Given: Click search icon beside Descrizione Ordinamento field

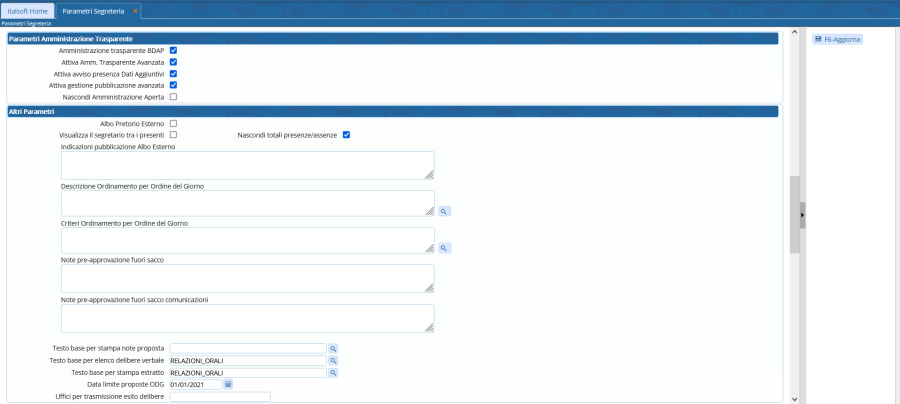Looking at the screenshot, I should 445,211.
